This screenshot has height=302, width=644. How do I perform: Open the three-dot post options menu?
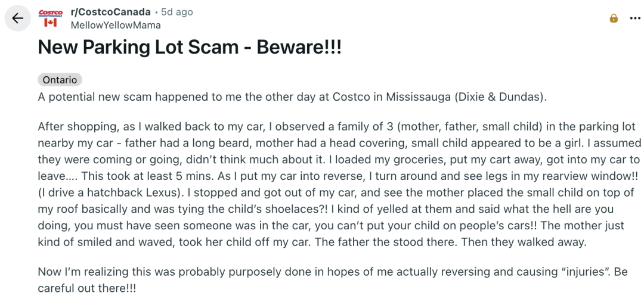tap(635, 18)
